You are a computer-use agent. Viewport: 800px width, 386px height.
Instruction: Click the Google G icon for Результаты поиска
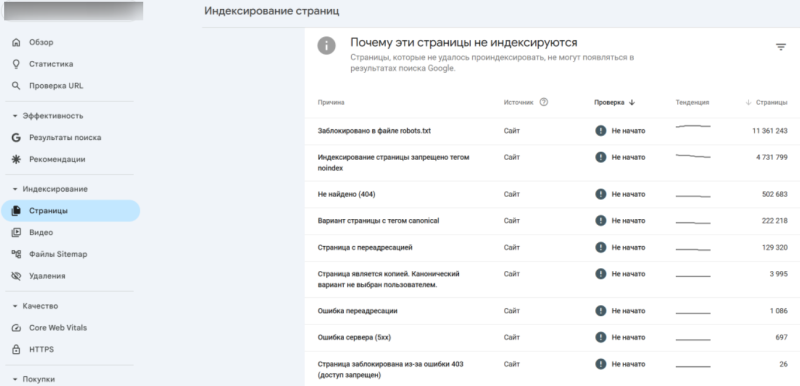(x=16, y=138)
